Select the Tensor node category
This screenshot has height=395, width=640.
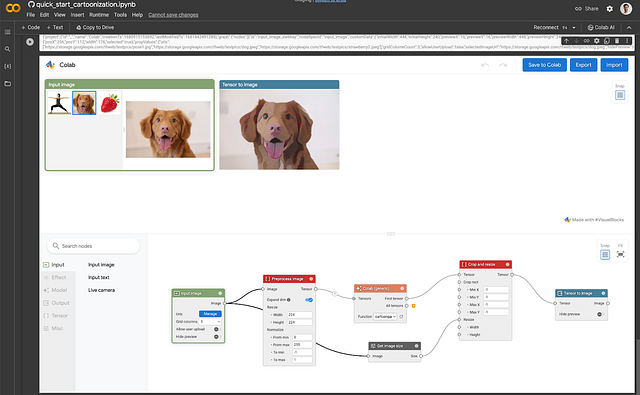58,316
